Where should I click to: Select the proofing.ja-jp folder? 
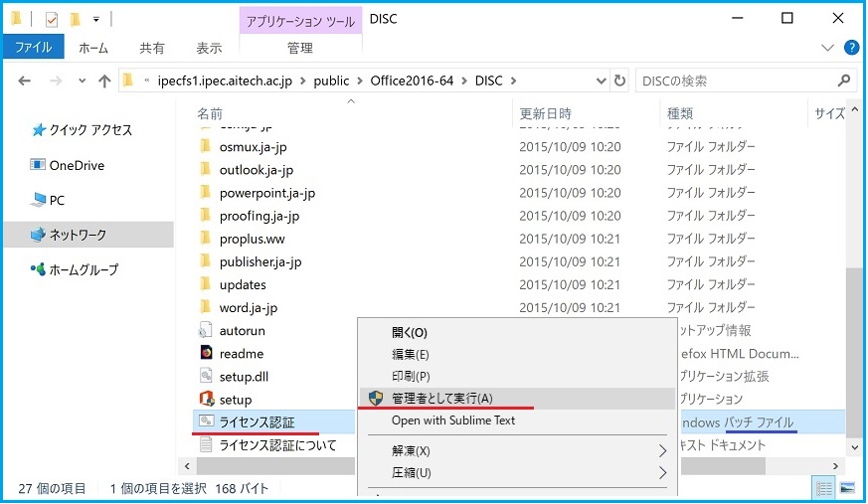(259, 216)
